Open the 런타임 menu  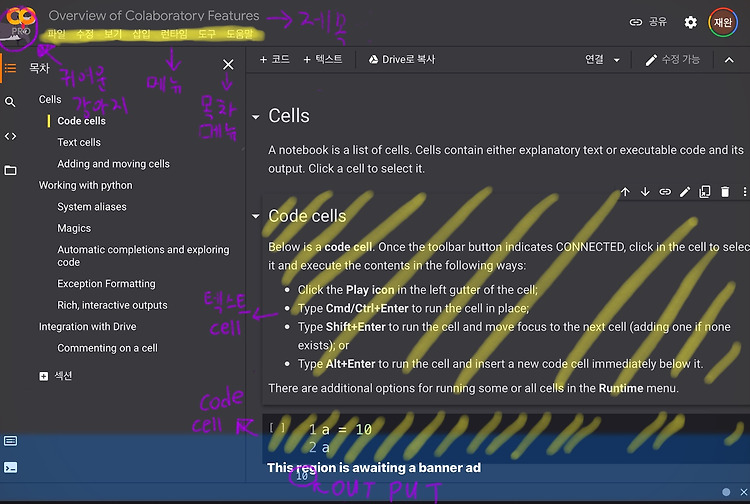pyautogui.click(x=174, y=34)
